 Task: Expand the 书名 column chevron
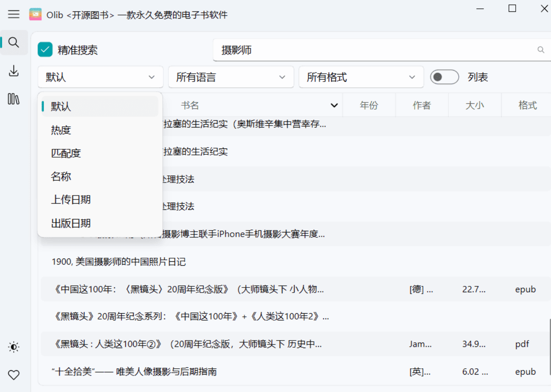point(334,105)
